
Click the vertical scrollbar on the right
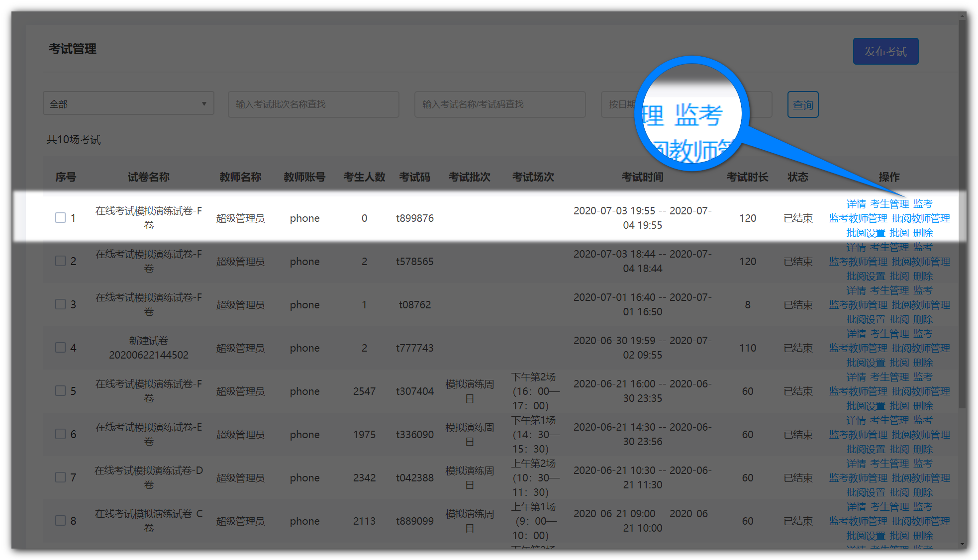pyautogui.click(x=962, y=214)
